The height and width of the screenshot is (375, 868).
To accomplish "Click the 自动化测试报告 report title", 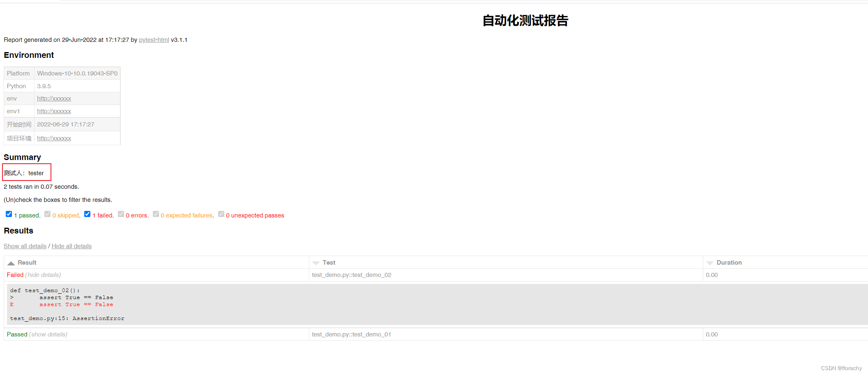I will tap(525, 21).
